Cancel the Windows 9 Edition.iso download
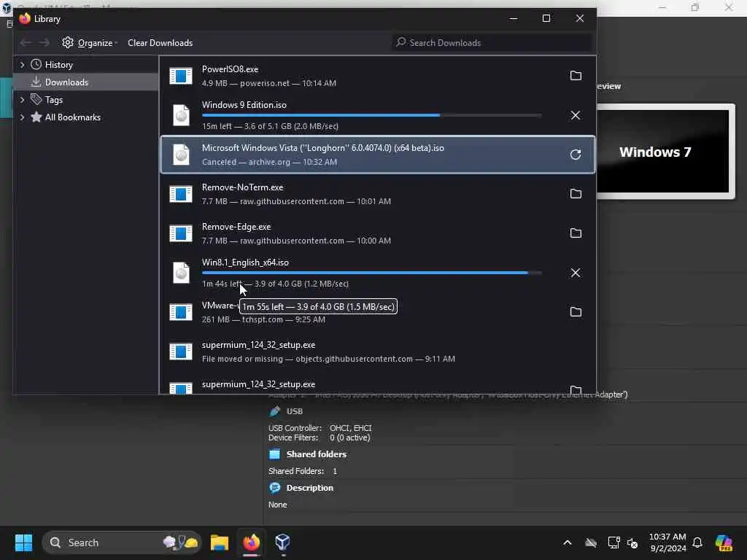 click(576, 115)
